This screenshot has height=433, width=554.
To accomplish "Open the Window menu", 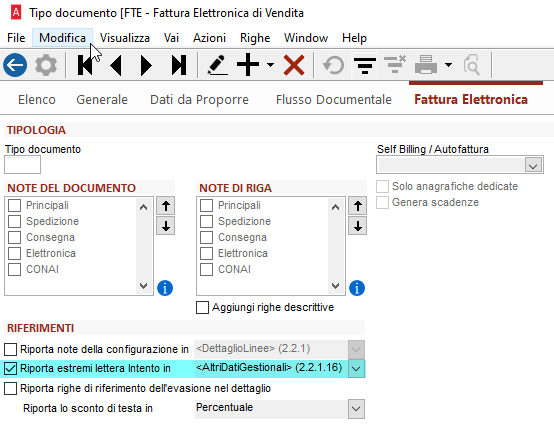I will [x=306, y=38].
